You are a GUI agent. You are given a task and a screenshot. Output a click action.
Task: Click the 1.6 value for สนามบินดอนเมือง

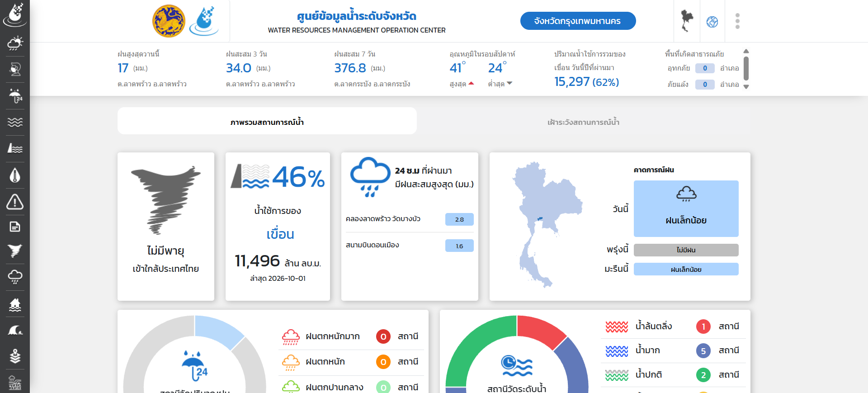pos(459,246)
